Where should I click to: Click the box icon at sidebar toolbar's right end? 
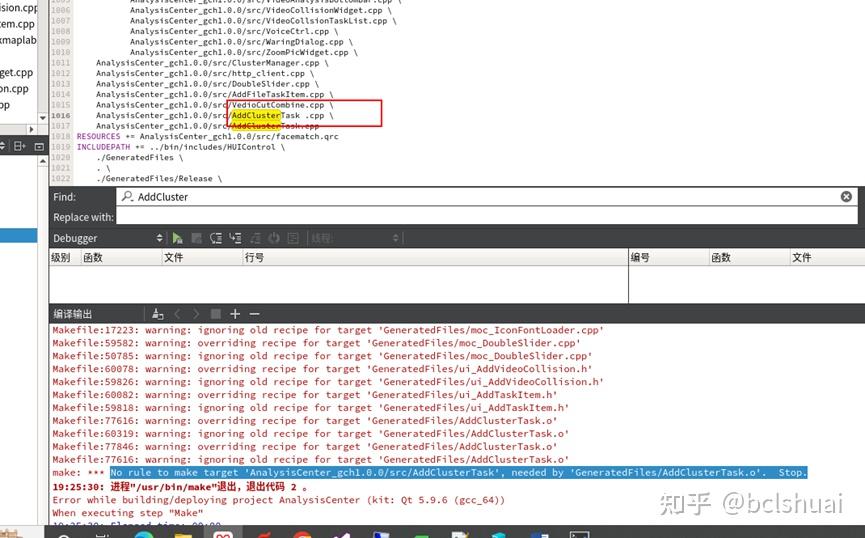tap(39, 146)
